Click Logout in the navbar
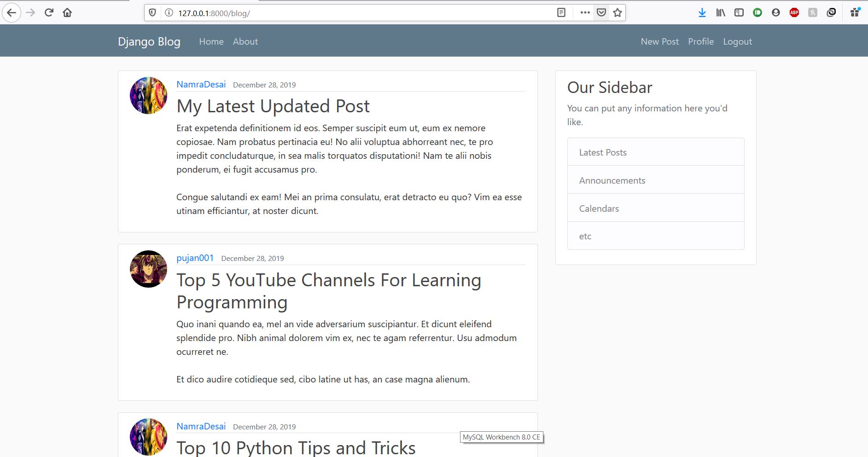The width and height of the screenshot is (868, 457). (x=738, y=41)
